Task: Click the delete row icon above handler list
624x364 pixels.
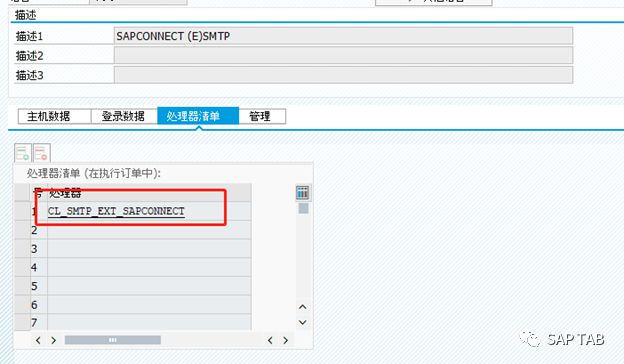Action: tap(41, 153)
